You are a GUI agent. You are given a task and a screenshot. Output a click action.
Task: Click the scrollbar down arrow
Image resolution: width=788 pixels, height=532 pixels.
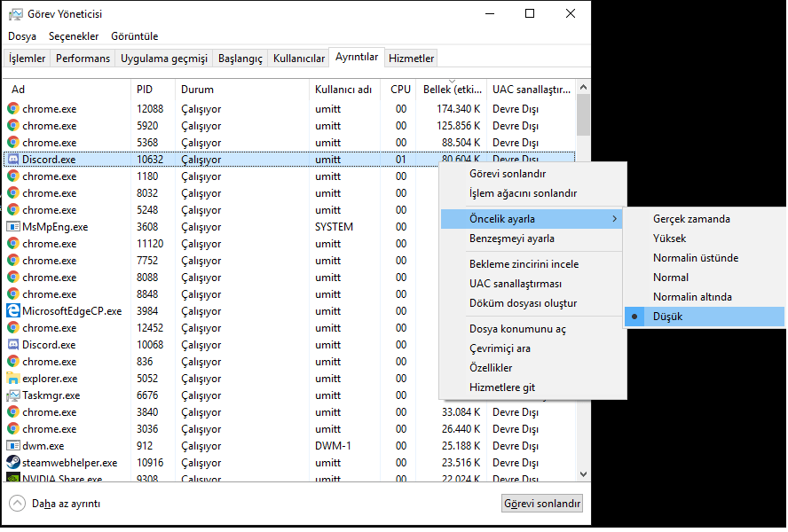tap(583, 473)
